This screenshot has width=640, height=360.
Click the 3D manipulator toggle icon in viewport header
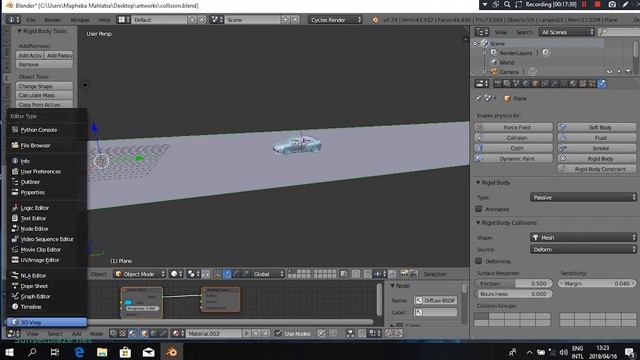(x=217, y=274)
